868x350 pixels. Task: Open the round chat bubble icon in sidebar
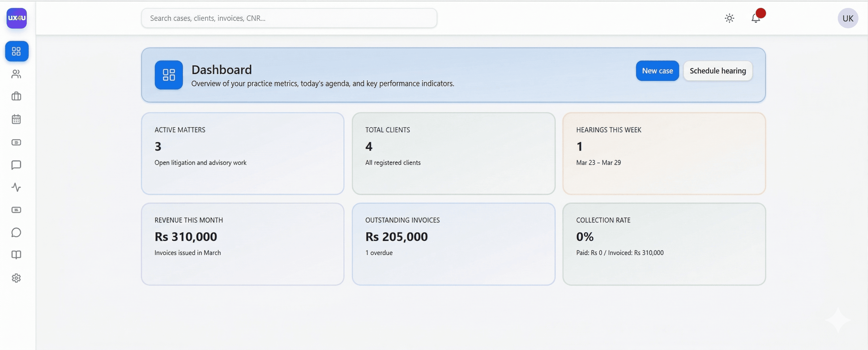16,232
